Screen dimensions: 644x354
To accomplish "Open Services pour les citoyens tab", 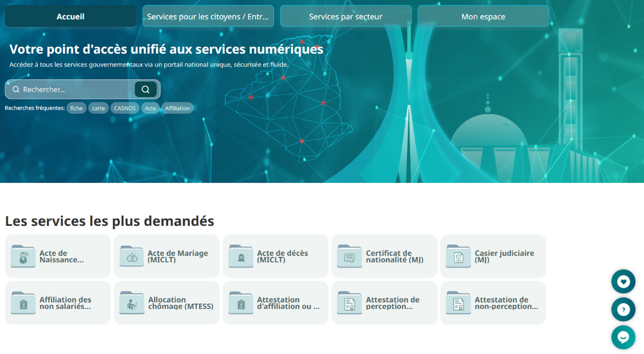I will pyautogui.click(x=208, y=17).
